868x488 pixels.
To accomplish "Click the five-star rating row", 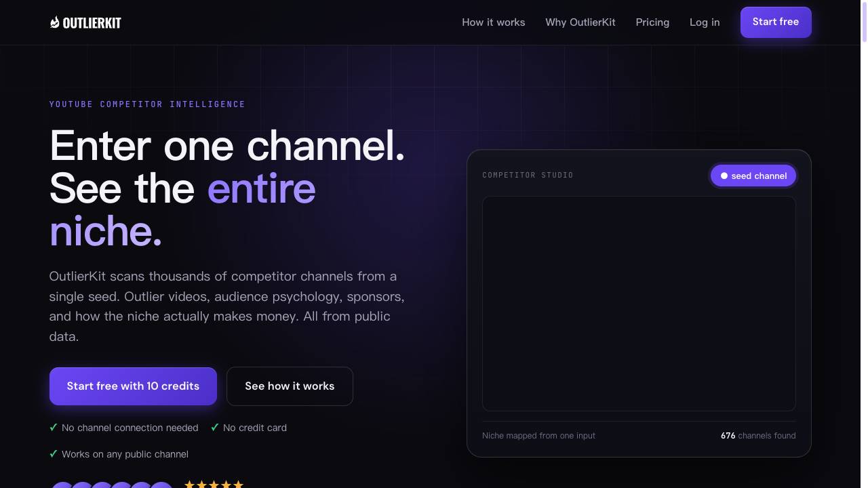I will click(x=214, y=484).
